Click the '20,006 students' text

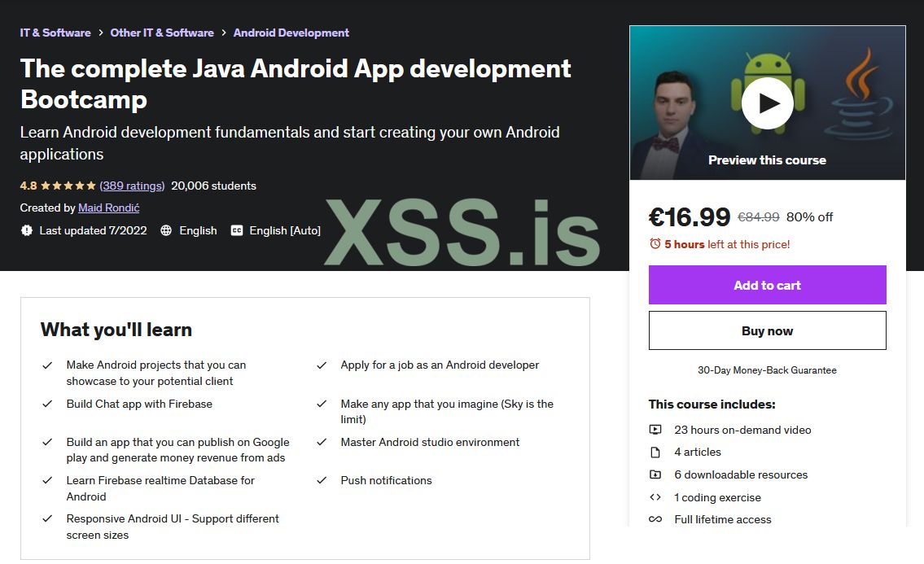[x=213, y=186]
